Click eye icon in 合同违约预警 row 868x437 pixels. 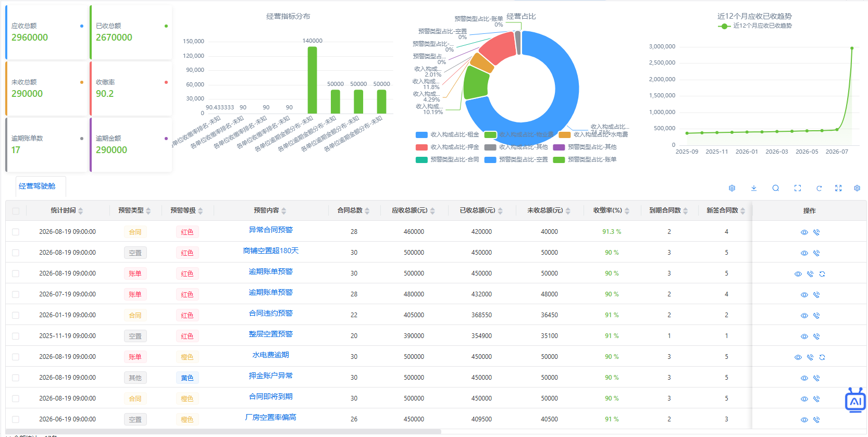point(804,316)
